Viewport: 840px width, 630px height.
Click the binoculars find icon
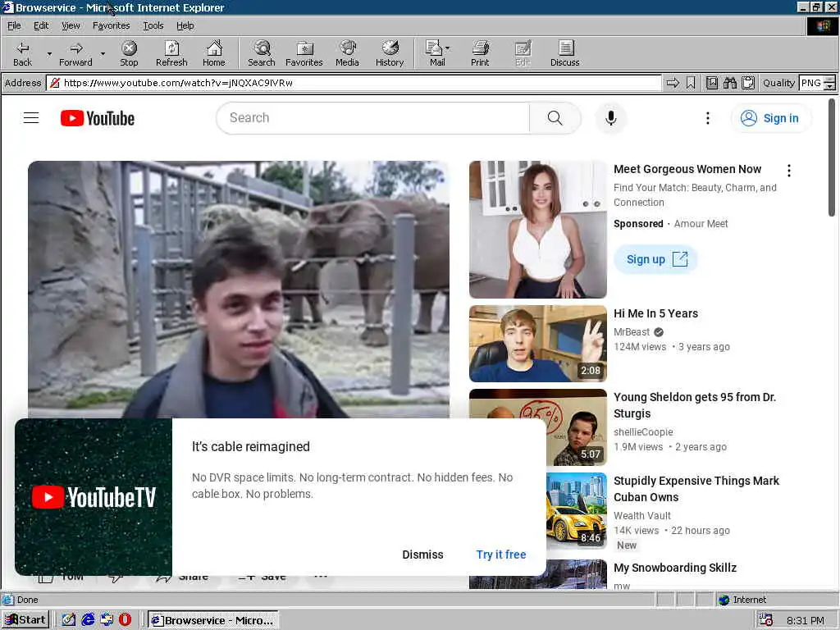(x=729, y=83)
